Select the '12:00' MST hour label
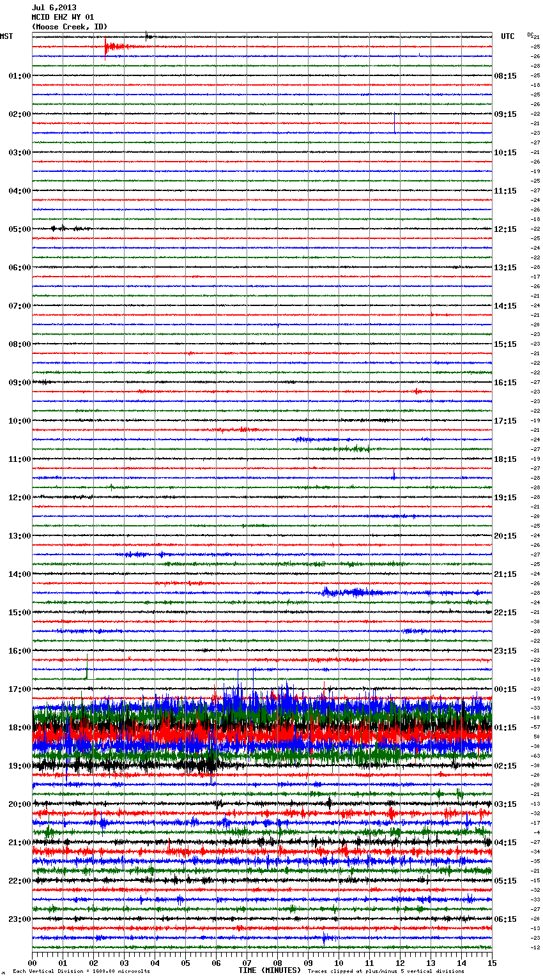543x980 pixels. click(x=19, y=498)
